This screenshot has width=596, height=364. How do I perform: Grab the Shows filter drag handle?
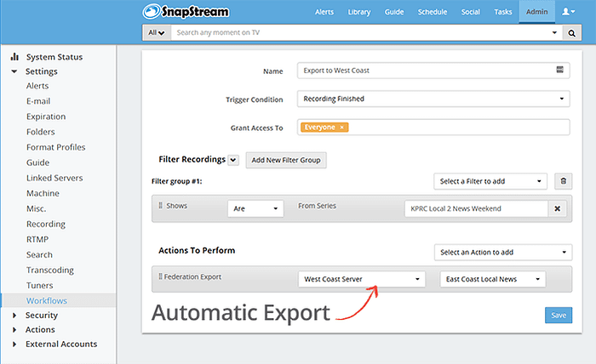[x=160, y=205]
